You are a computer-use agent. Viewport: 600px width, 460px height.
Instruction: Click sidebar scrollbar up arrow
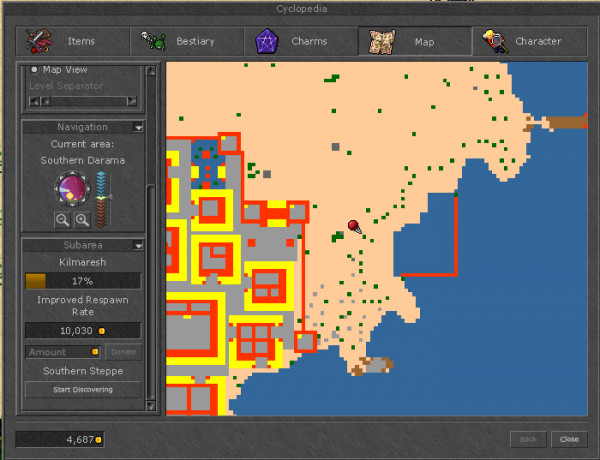(x=151, y=71)
